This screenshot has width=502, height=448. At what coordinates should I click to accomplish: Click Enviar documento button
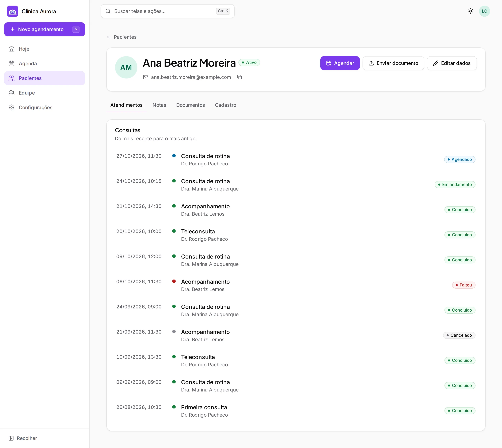click(x=393, y=63)
